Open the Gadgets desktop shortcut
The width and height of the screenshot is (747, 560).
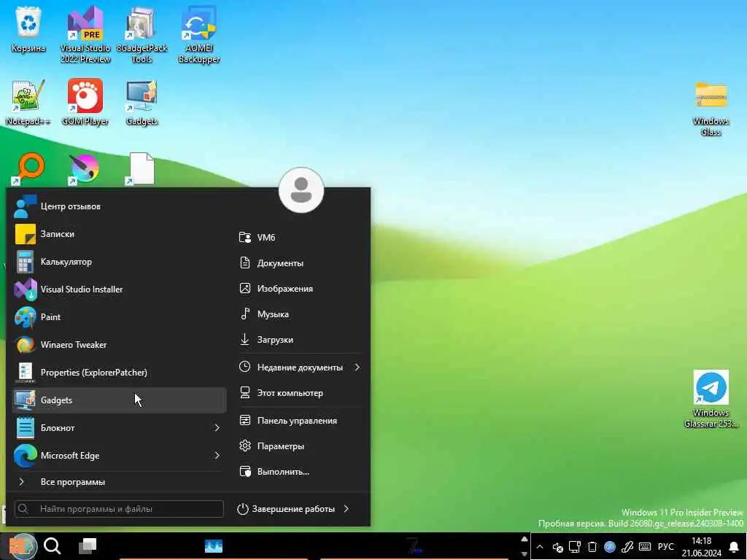tap(142, 102)
